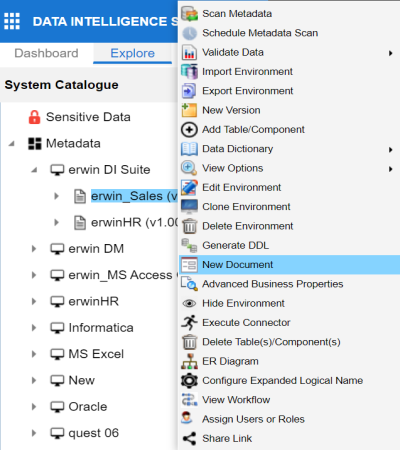Expand the erwin DM tree node
The image size is (400, 450).
tap(34, 249)
